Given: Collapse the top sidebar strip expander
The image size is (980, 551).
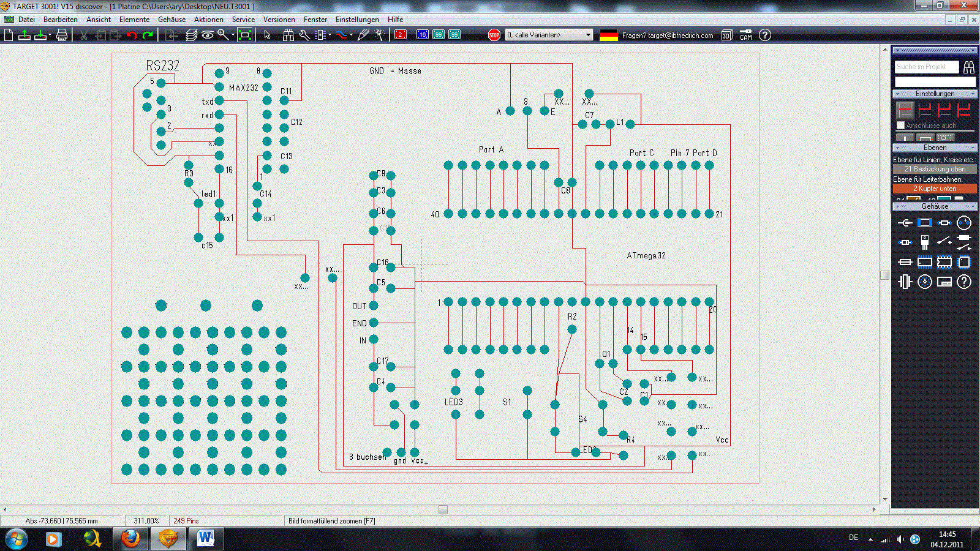Looking at the screenshot, I should (x=935, y=50).
